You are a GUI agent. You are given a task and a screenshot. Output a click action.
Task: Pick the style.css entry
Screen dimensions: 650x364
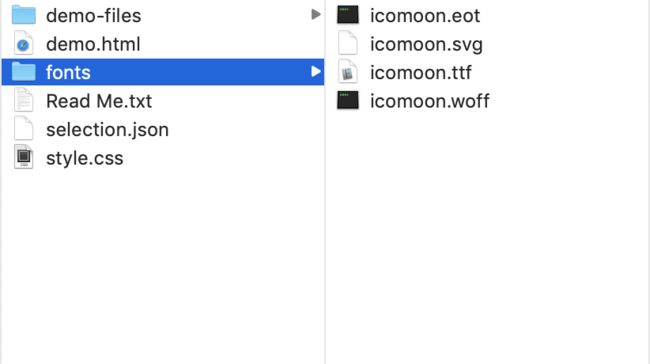point(163,158)
